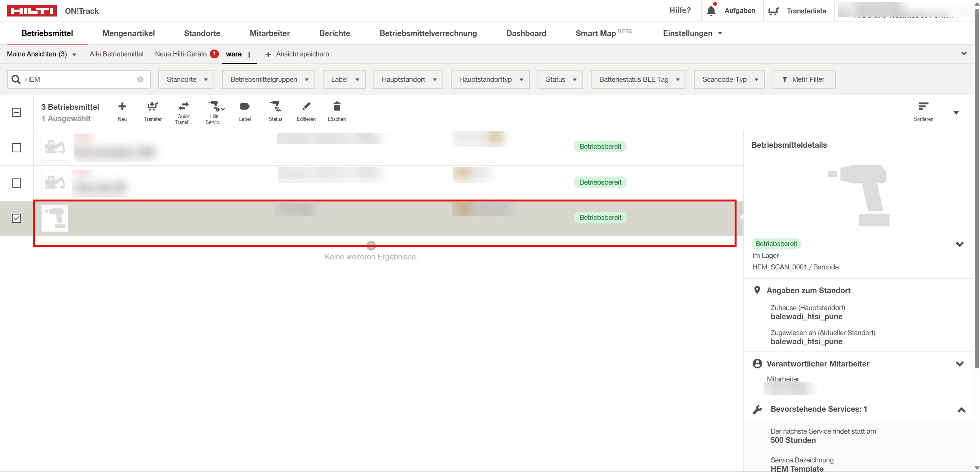Click the Sortieren sort icon

click(x=923, y=107)
